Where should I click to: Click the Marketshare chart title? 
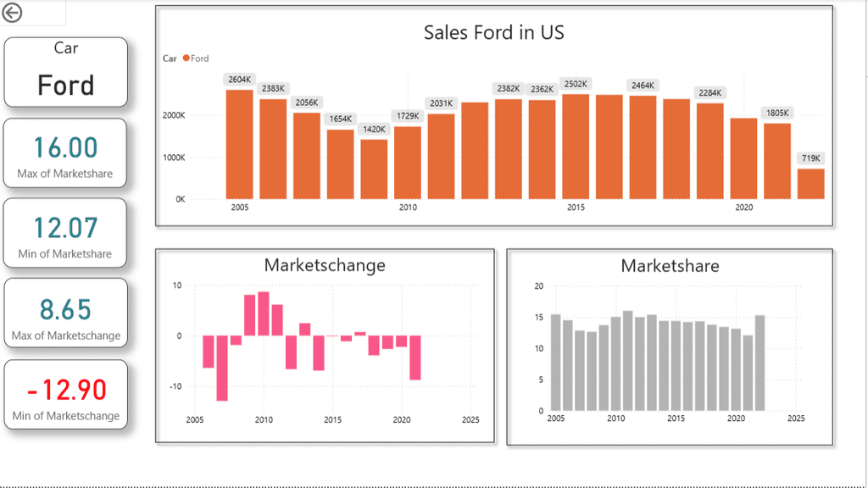pos(670,266)
